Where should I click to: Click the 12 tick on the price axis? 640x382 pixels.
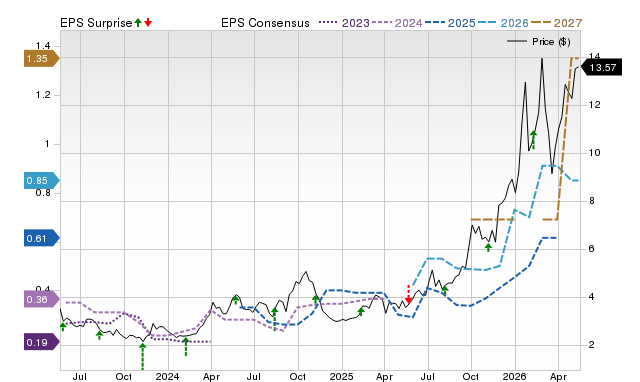(595, 105)
